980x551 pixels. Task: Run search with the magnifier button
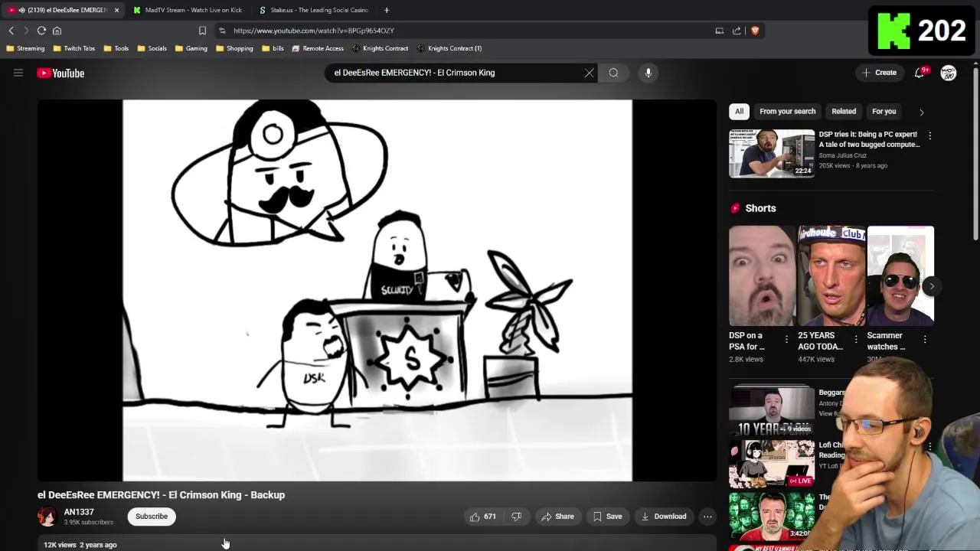[x=613, y=73]
